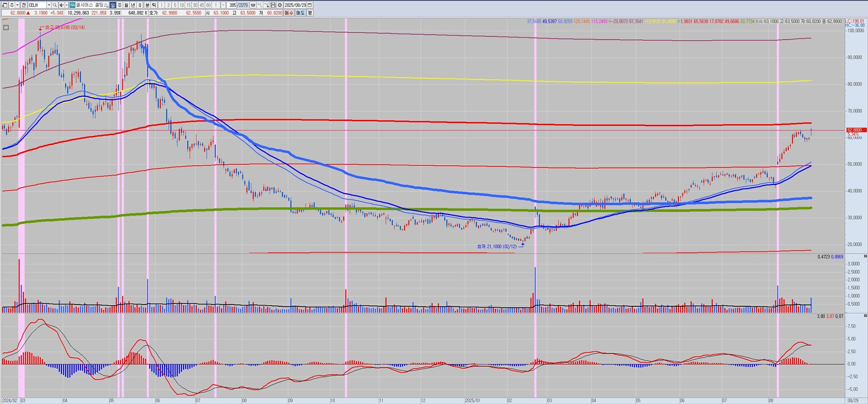Click the stock name 셀시어스 홀딩스
This screenshot has width=868, height=404.
(x=92, y=5)
